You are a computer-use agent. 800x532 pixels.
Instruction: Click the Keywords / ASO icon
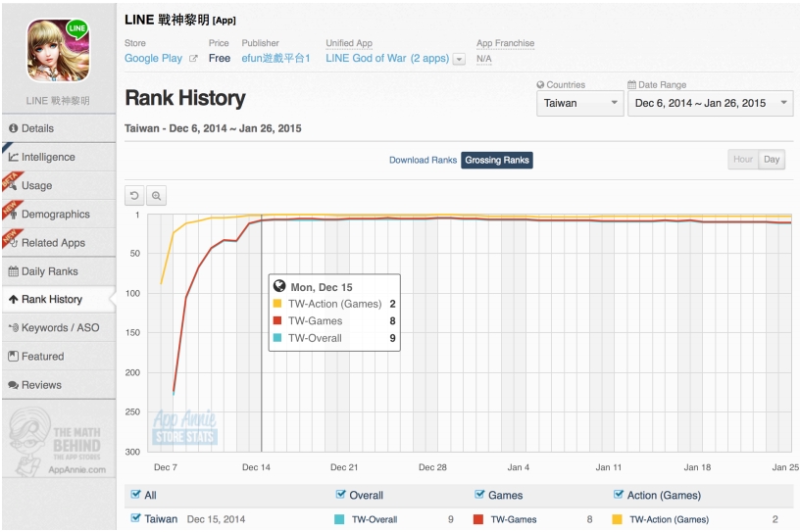[14, 327]
